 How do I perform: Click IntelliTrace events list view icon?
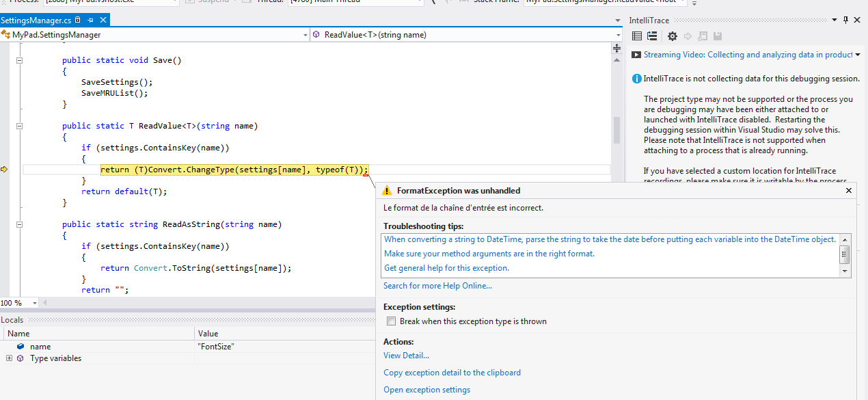tap(637, 36)
